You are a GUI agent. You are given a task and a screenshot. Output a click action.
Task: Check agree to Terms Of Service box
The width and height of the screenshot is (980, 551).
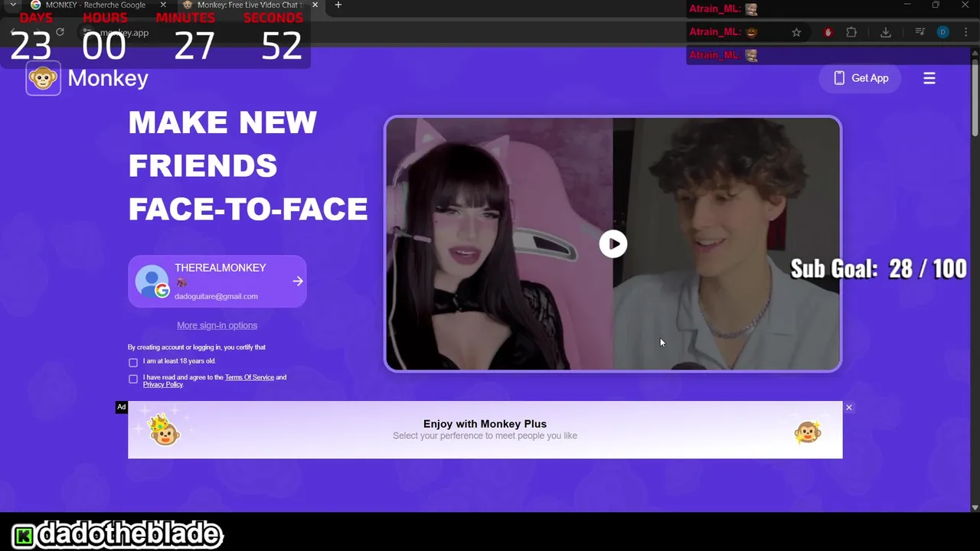click(x=133, y=379)
